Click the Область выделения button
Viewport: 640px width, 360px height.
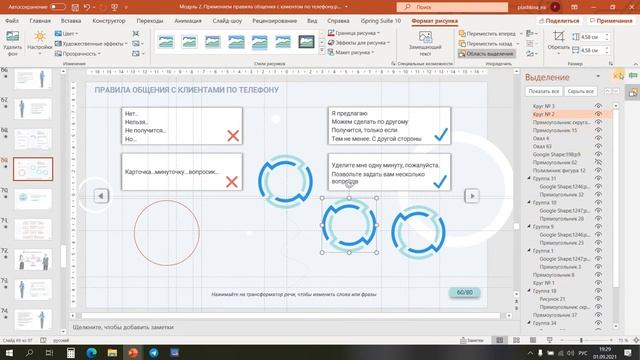[x=486, y=53]
